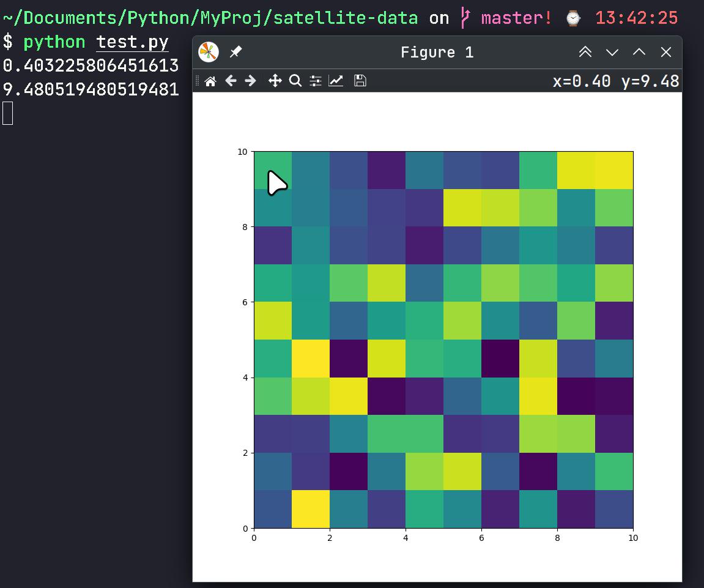Screen dimensions: 704x588
Task: Open Configure subplots sliders icon
Action: click(316, 81)
